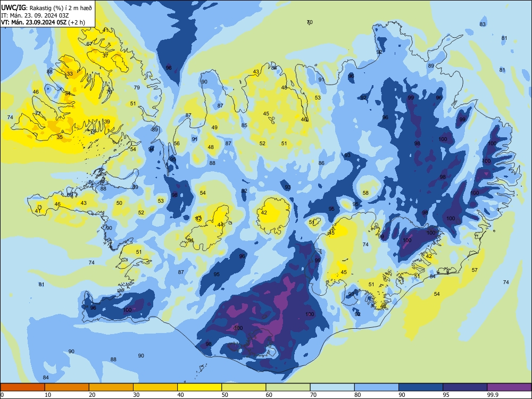Click the '33' humidity value in the Westfjords
The image size is (532, 399).
[x=70, y=73]
